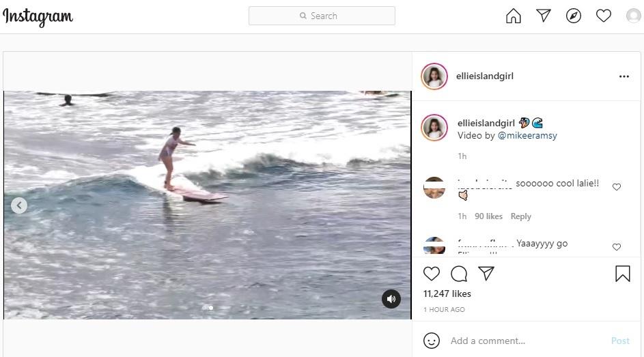Focus the Search field
This screenshot has width=644, height=357.
(x=322, y=16)
